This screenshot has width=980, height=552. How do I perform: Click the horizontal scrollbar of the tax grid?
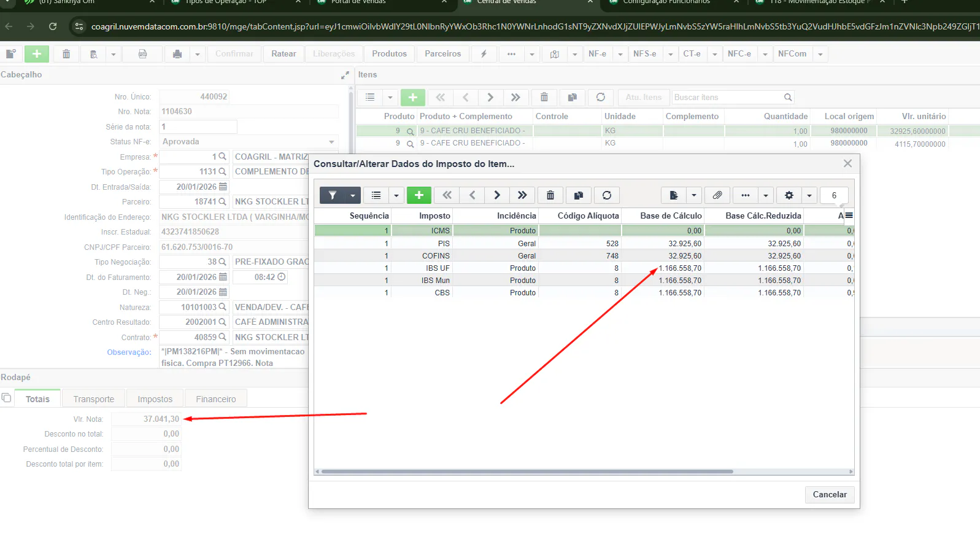pos(527,472)
